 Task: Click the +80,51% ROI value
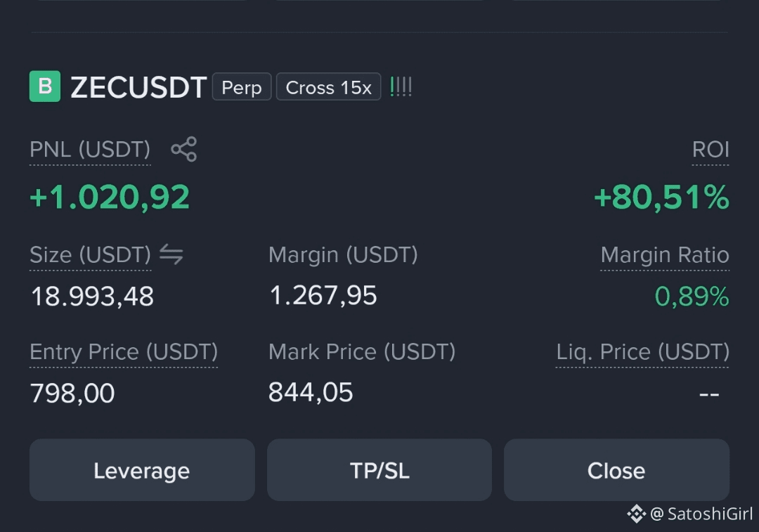662,197
